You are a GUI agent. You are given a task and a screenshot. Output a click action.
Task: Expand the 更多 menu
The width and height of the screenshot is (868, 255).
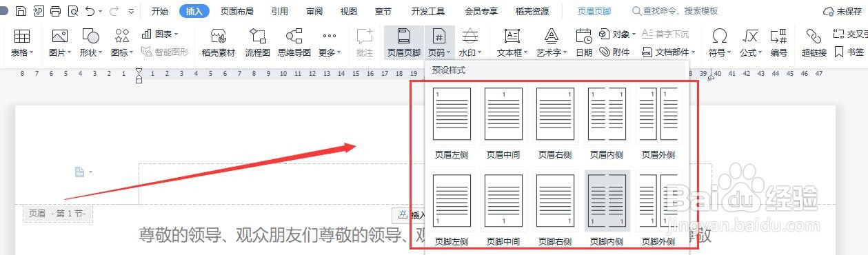click(x=330, y=43)
